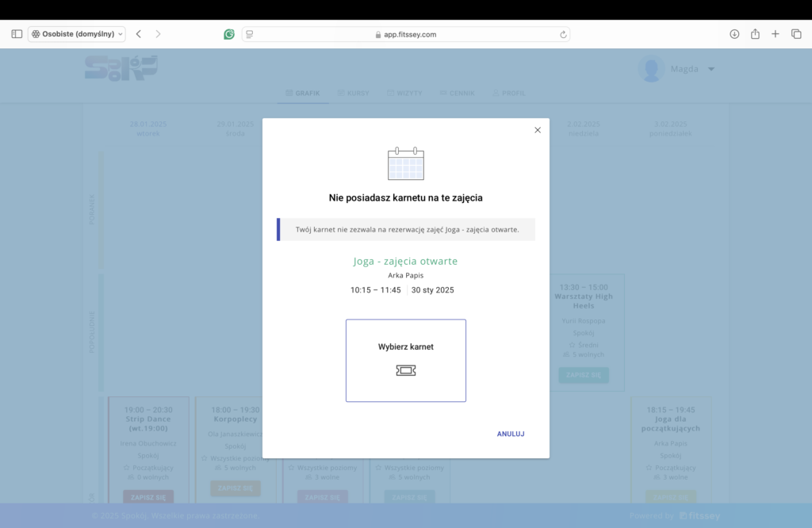Go back with the browser back arrow
The height and width of the screenshot is (528, 812).
[139, 34]
